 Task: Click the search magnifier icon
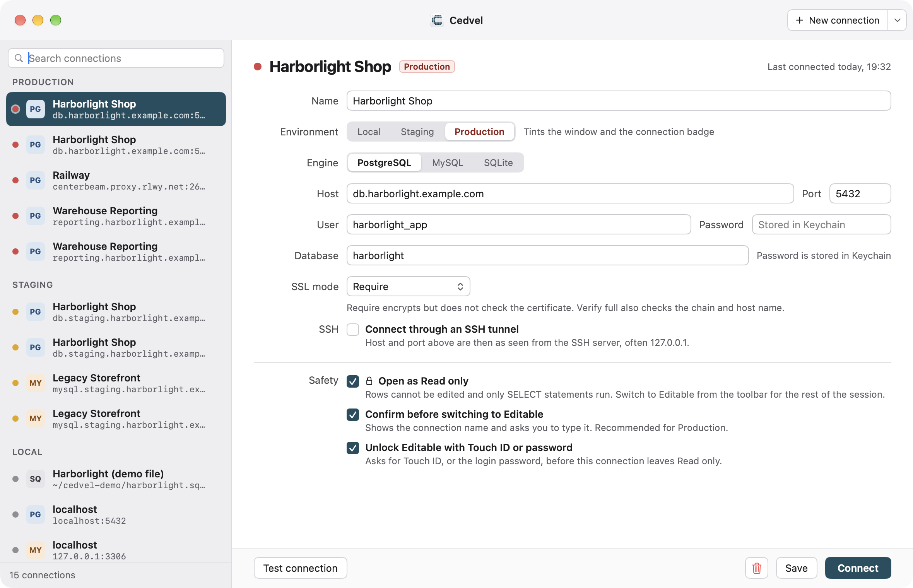click(x=19, y=58)
